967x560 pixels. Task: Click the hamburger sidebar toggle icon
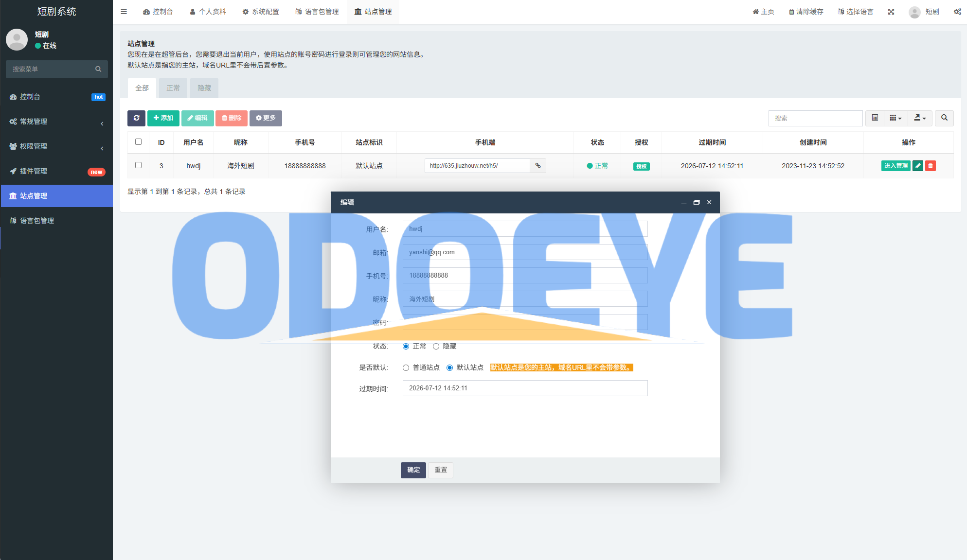[124, 12]
